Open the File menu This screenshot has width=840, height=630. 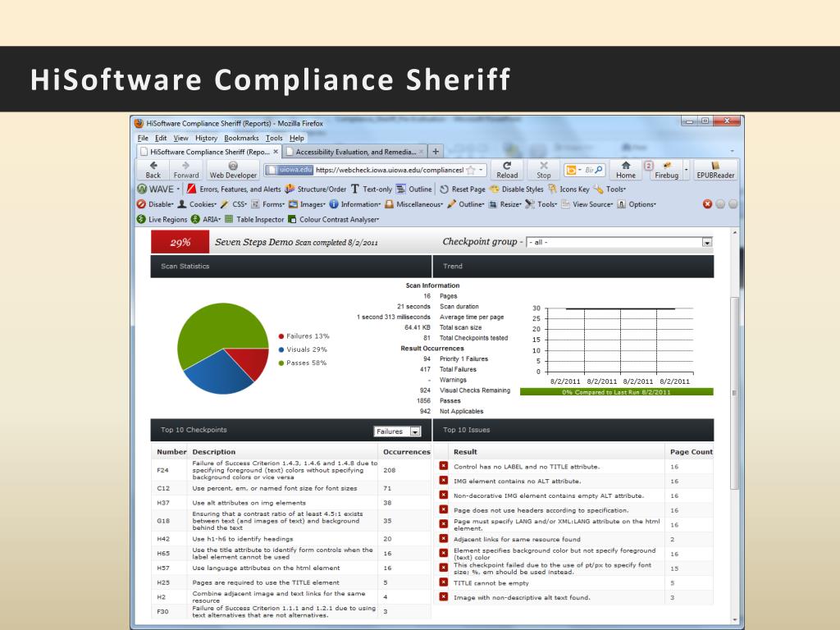143,138
